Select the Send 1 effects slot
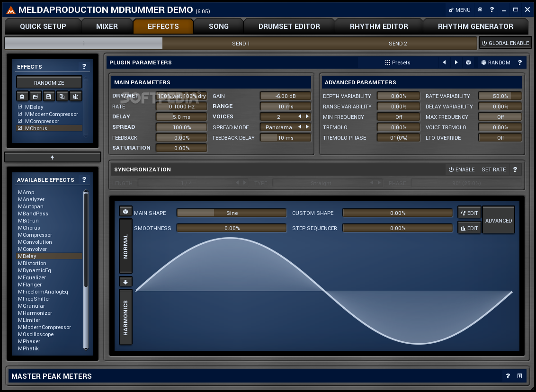The image size is (536, 392). [241, 44]
